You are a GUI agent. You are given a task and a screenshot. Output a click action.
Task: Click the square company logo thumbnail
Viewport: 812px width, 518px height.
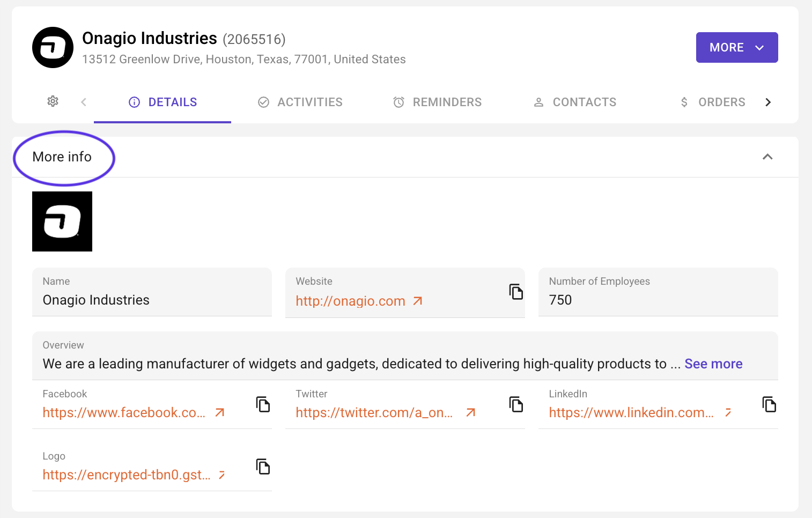(62, 221)
